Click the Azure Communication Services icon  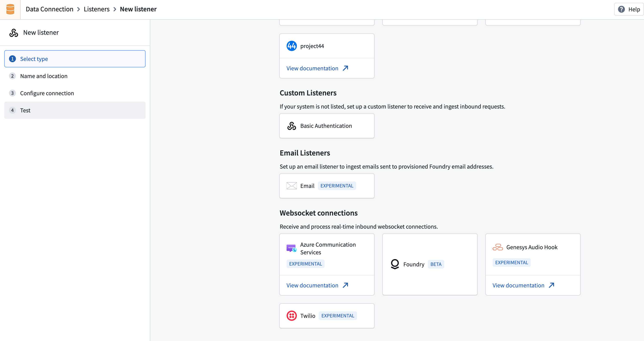pos(291,248)
